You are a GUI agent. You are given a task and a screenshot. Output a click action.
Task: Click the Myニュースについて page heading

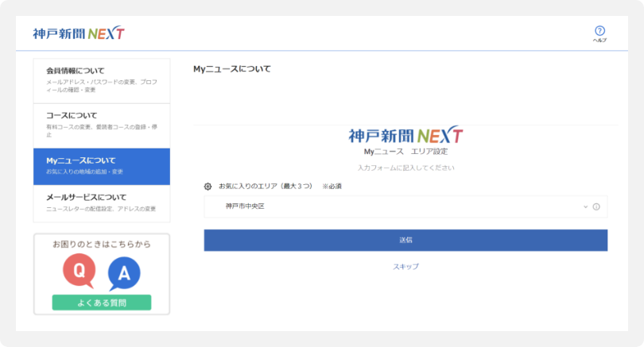tap(232, 69)
